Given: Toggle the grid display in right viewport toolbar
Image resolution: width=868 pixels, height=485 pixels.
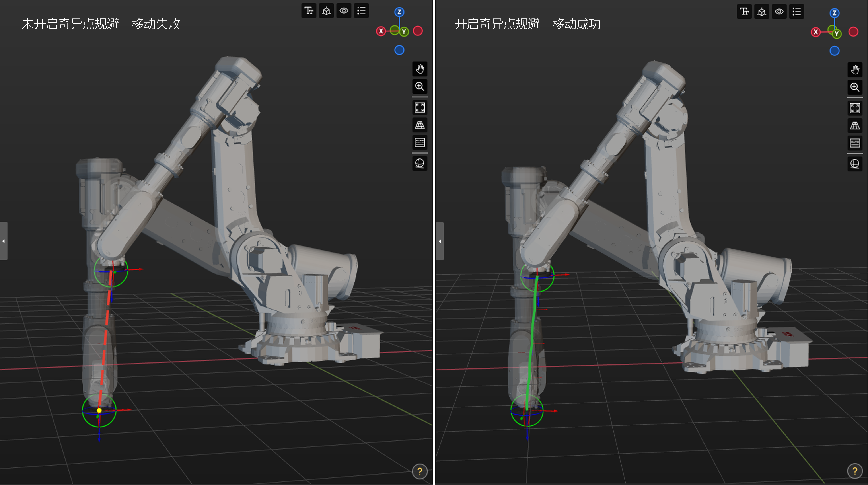Looking at the screenshot, I should [855, 125].
